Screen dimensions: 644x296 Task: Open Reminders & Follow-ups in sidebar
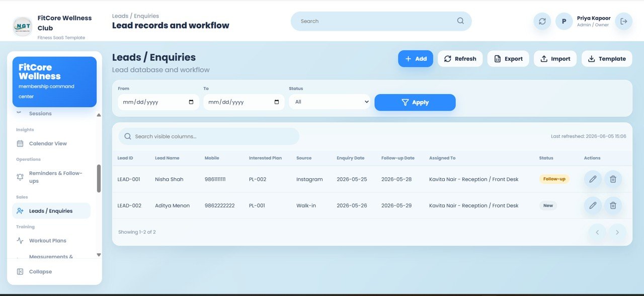pos(51,177)
